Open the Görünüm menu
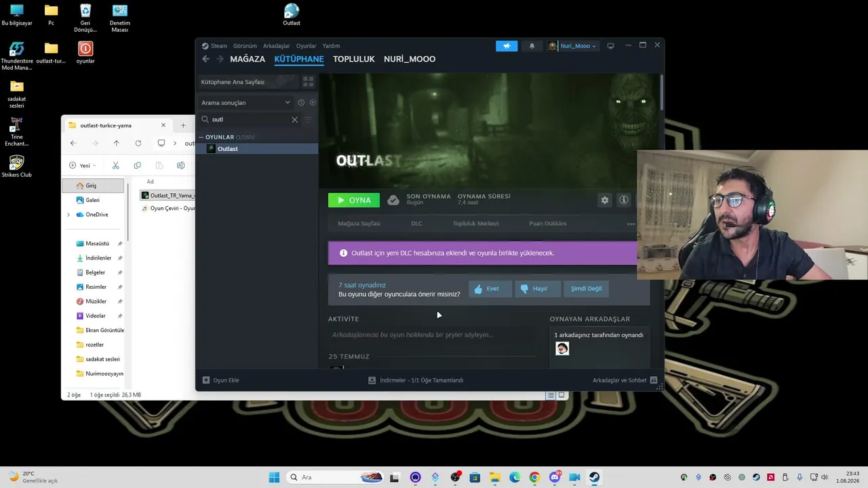This screenshot has height=488, width=868. [245, 46]
